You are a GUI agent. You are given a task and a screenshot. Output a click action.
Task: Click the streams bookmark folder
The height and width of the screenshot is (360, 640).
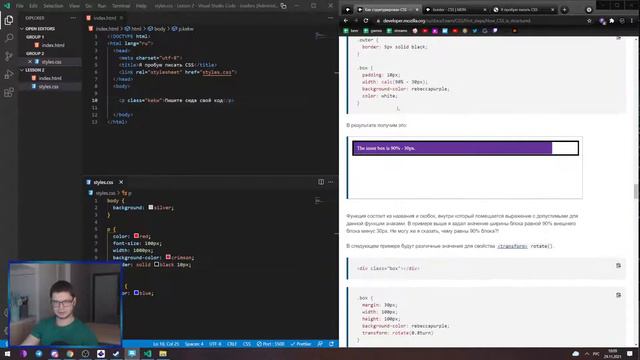[x=398, y=31]
